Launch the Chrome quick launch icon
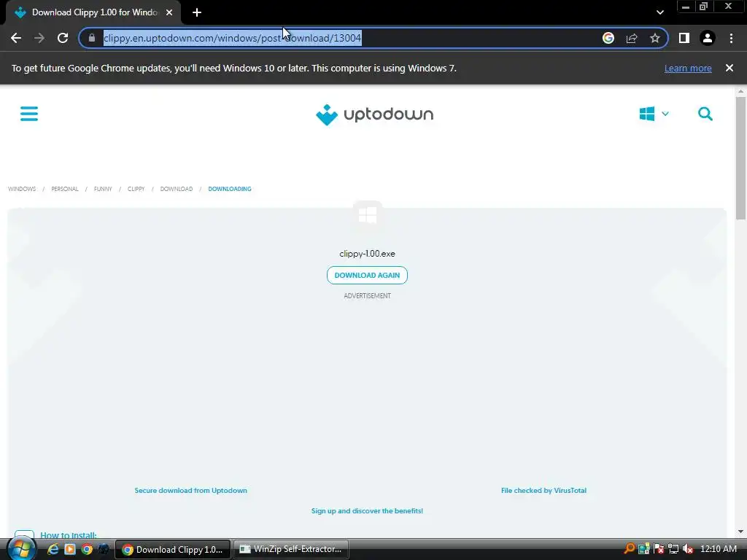Image resolution: width=747 pixels, height=560 pixels. coord(87,549)
